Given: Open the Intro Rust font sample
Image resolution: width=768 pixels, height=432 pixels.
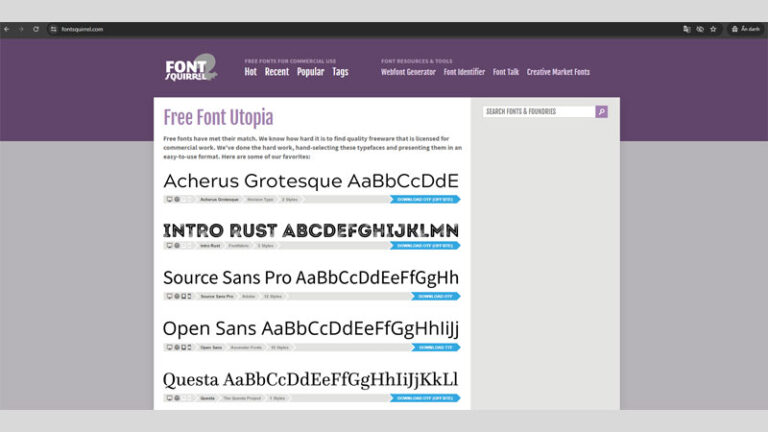Looking at the screenshot, I should tap(311, 230).
